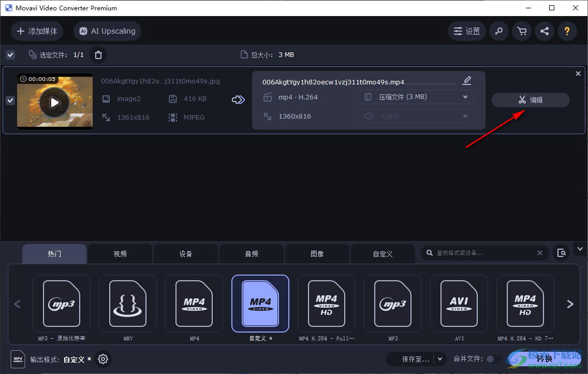588x374 pixels.
Task: Click the format search input field
Action: (x=484, y=253)
